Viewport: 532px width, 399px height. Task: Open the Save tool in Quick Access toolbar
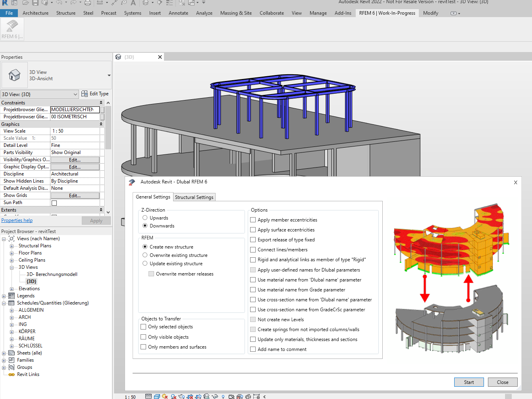(x=35, y=3)
